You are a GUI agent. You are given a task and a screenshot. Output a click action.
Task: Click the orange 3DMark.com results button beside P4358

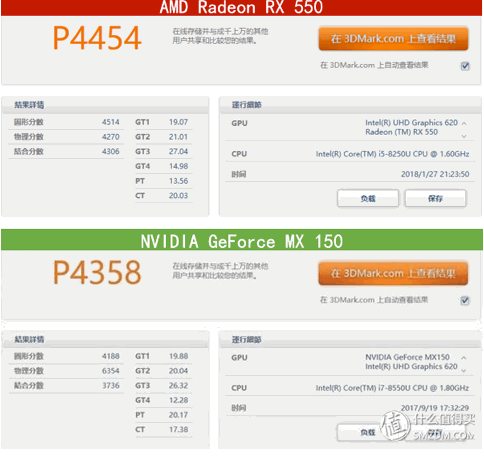[x=393, y=273]
